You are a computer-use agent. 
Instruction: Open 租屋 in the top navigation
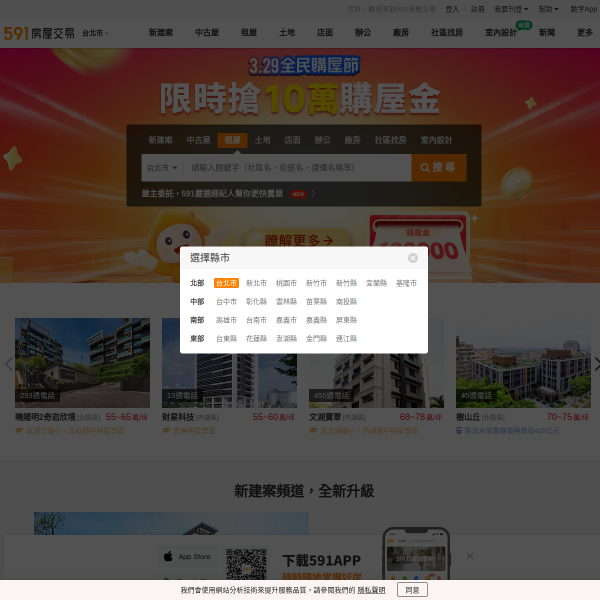[249, 33]
